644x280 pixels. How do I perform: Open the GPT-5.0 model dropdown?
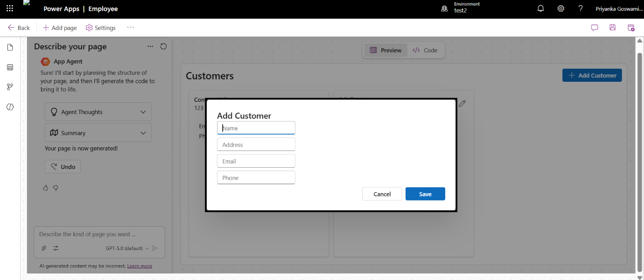point(127,248)
